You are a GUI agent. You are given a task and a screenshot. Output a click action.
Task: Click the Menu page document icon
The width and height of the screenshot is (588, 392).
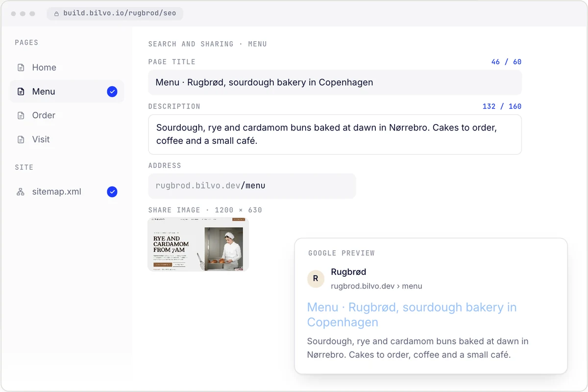coord(21,92)
